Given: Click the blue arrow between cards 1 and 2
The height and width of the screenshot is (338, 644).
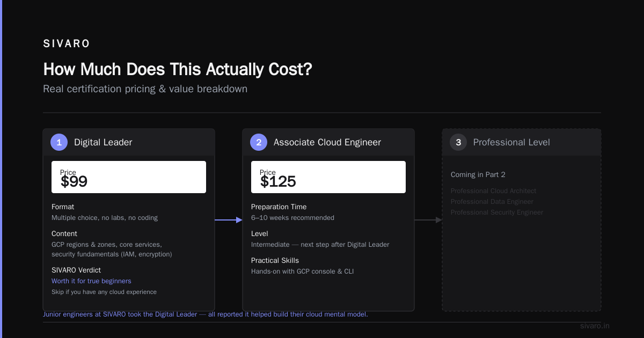Looking at the screenshot, I should point(229,220).
